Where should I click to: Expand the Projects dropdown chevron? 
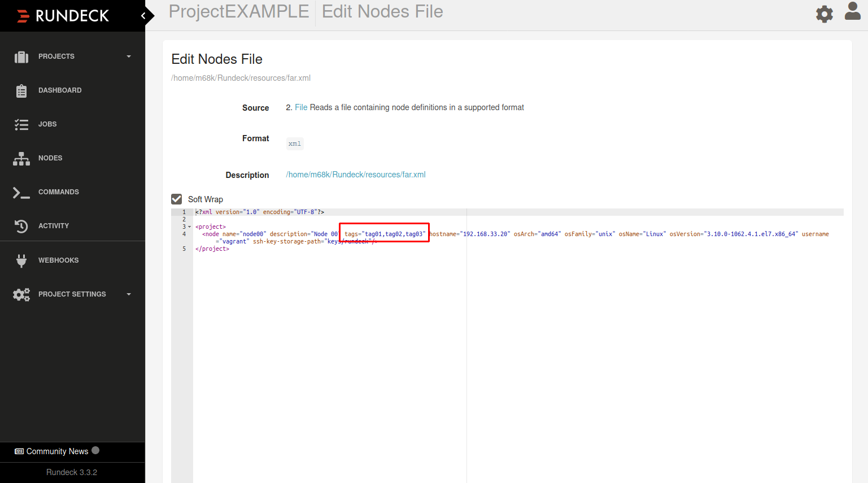(x=128, y=56)
